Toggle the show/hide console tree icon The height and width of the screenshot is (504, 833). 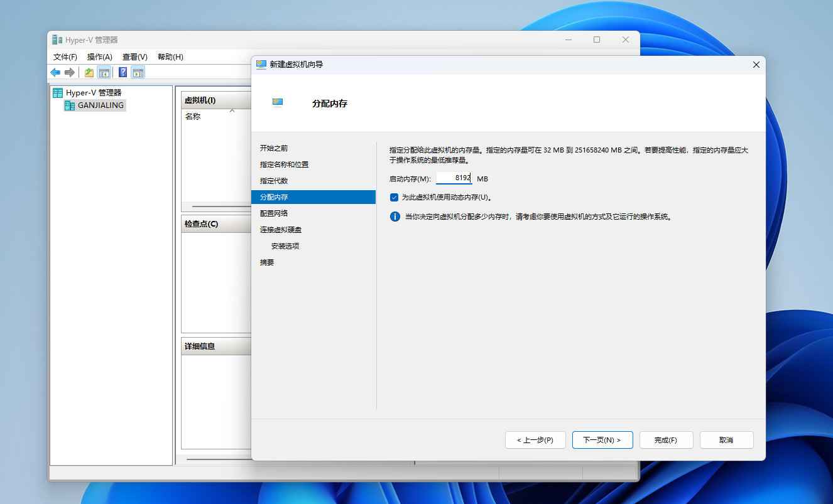104,72
